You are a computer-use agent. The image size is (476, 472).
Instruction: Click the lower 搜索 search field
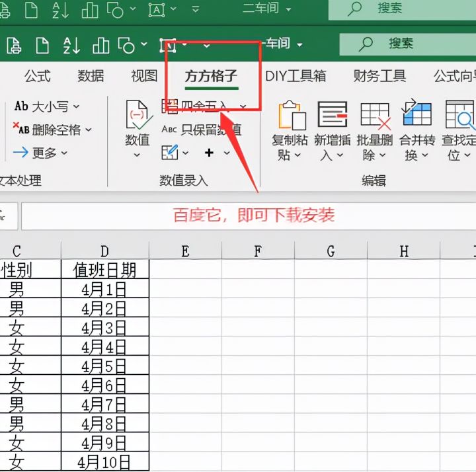[x=408, y=44]
